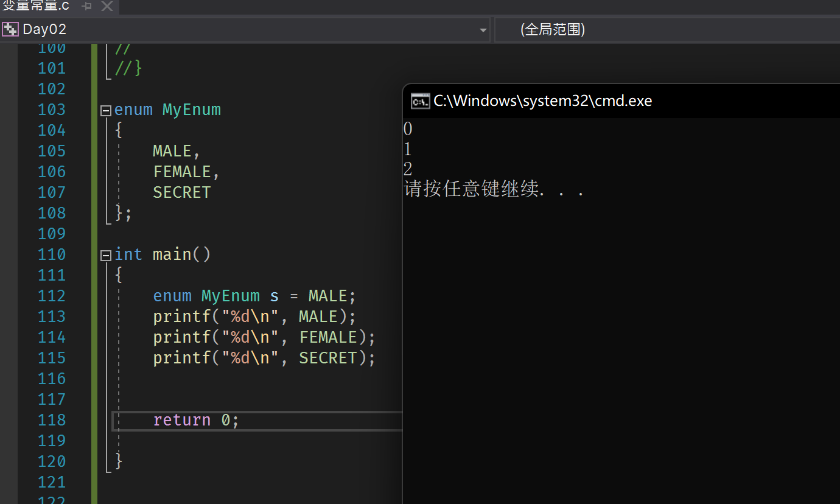Click line number 116 in the gutter
Image resolution: width=840 pixels, height=504 pixels.
point(52,379)
